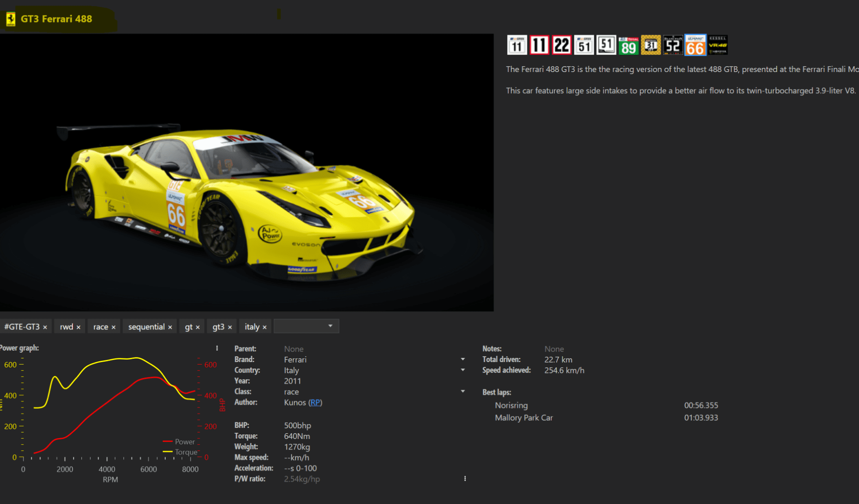The image size is (859, 504).
Task: Expand the Class dropdown arrow
Action: (x=463, y=391)
